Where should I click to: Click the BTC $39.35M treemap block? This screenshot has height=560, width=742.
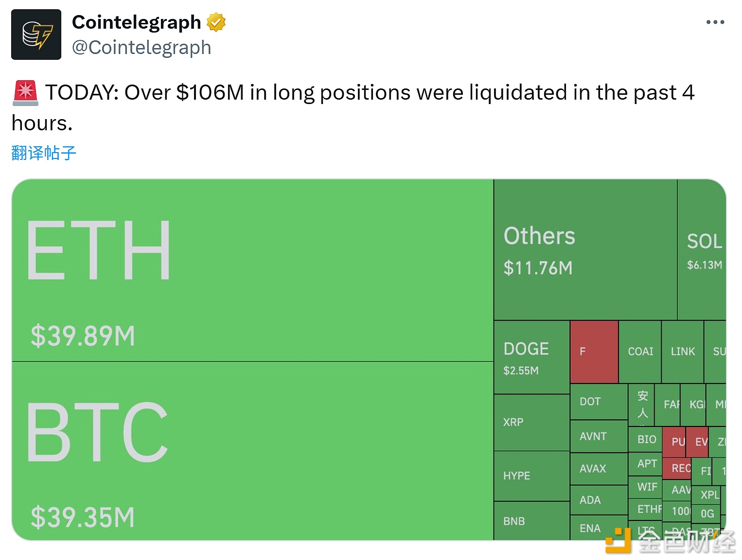tap(253, 451)
